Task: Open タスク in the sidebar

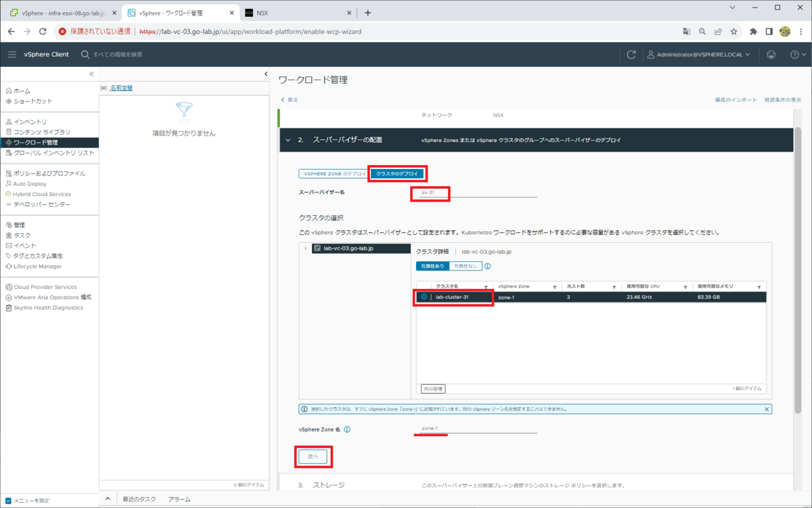Action: (22, 235)
